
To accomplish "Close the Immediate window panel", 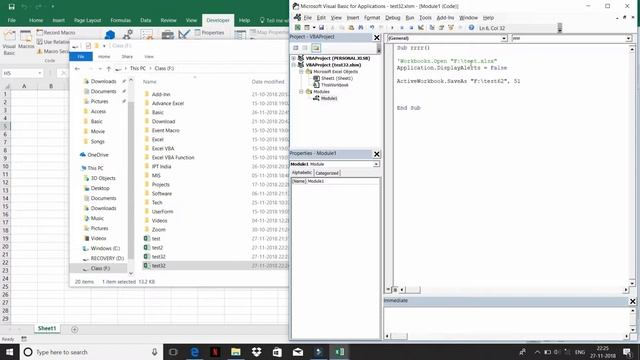I will pyautogui.click(x=632, y=301).
